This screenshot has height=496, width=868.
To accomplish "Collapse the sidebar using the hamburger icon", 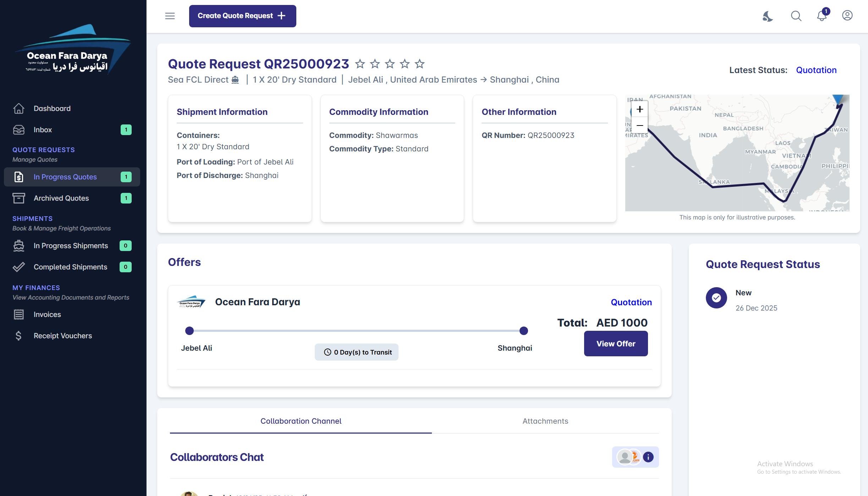I will point(170,16).
